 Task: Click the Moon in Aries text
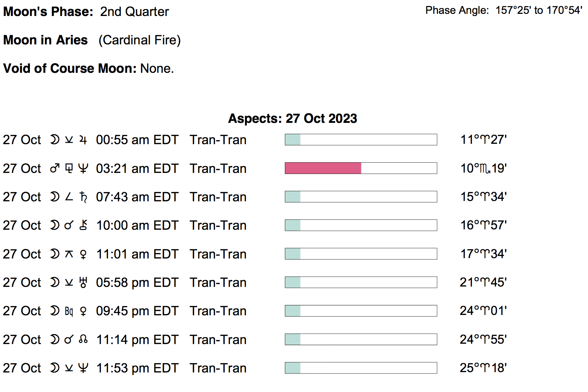46,40
